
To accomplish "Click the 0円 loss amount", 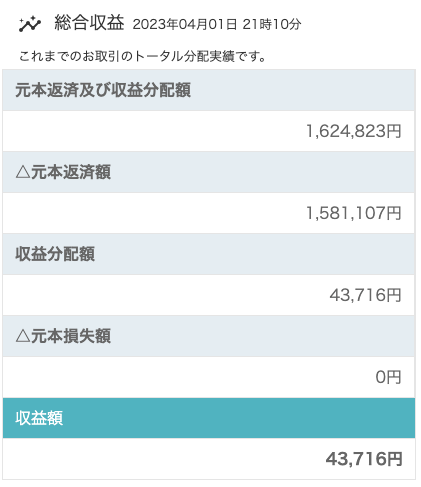I will 388,377.
